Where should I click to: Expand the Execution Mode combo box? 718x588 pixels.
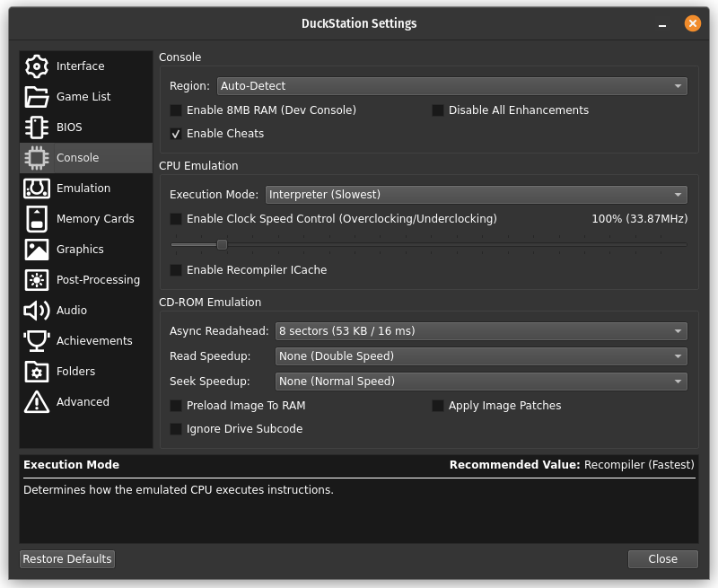tap(477, 195)
